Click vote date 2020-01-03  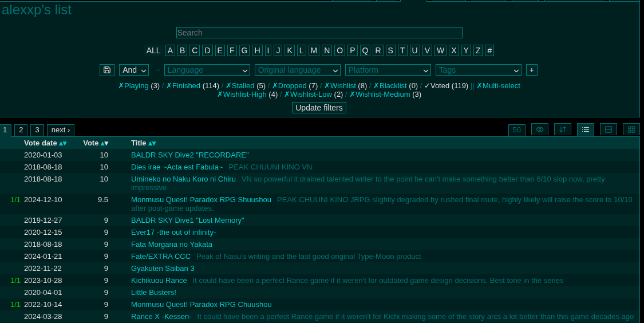coord(43,155)
